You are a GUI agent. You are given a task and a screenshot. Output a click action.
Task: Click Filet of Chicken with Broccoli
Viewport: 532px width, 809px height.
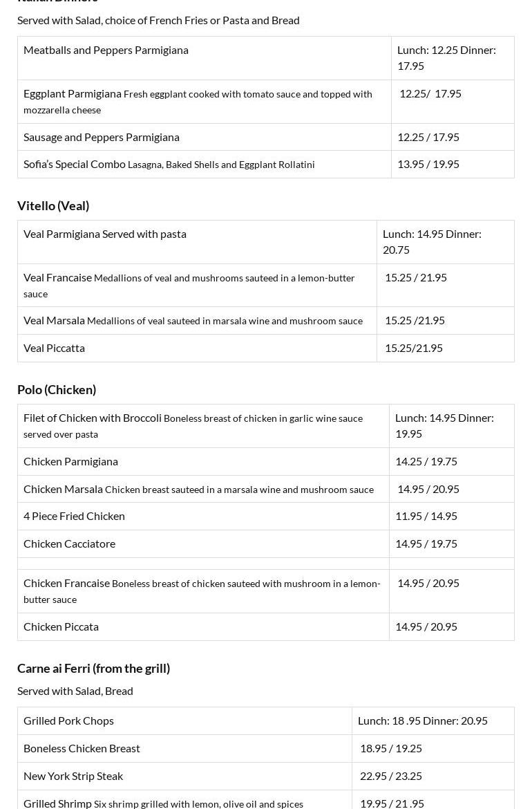tap(93, 418)
